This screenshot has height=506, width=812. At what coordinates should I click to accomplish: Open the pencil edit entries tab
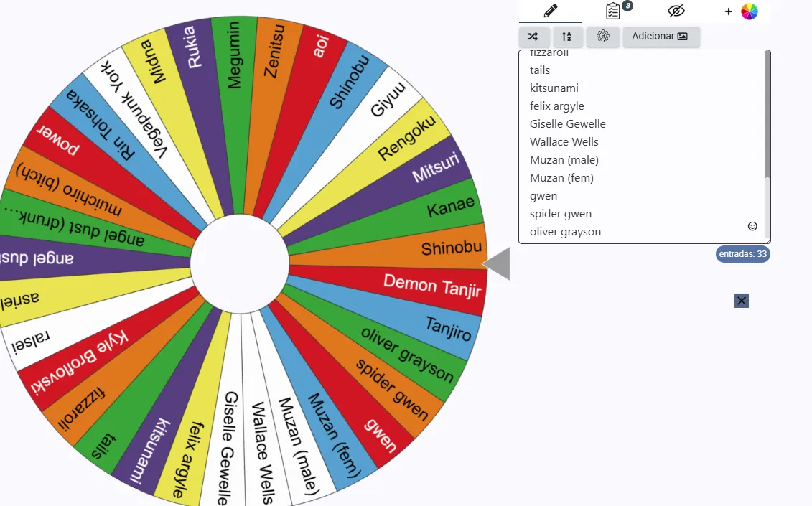551,11
